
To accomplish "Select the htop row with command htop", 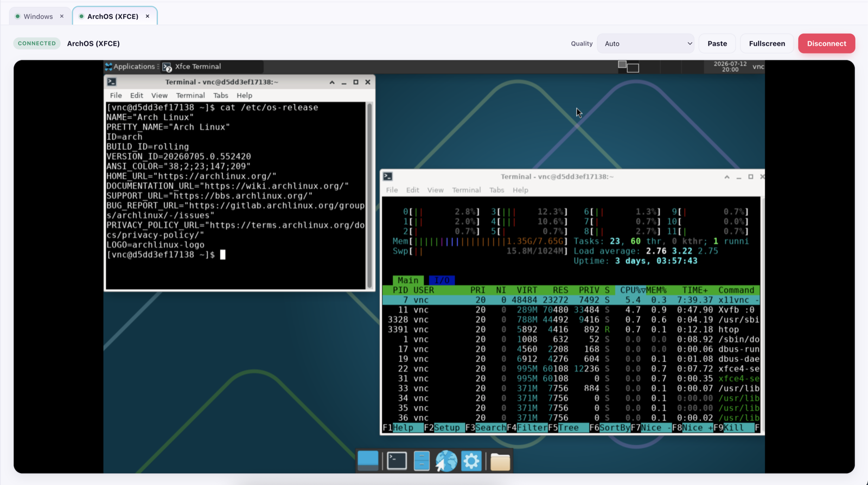I will [x=571, y=329].
